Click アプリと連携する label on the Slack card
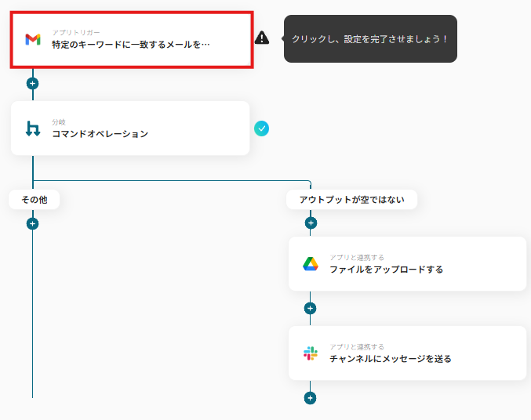 coord(357,347)
